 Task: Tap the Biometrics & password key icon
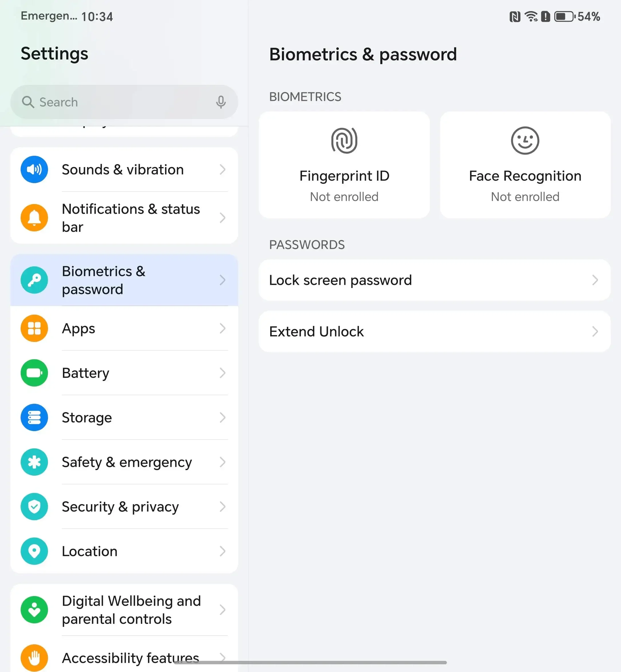(x=34, y=280)
